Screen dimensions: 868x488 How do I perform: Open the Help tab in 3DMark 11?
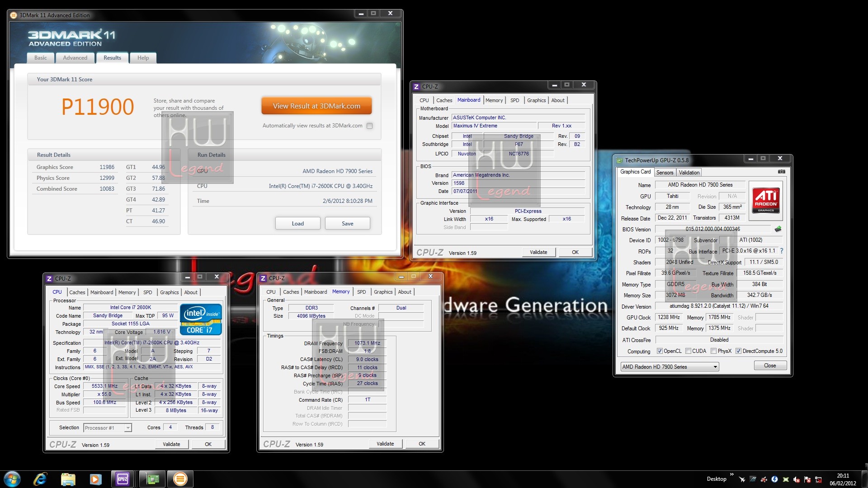tap(143, 58)
